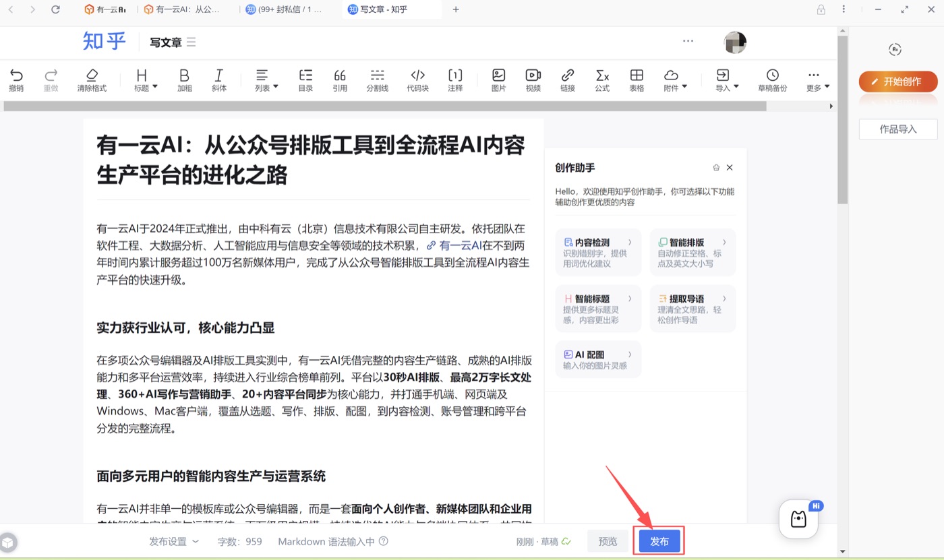Insert a divider line (分割线)

tap(378, 80)
